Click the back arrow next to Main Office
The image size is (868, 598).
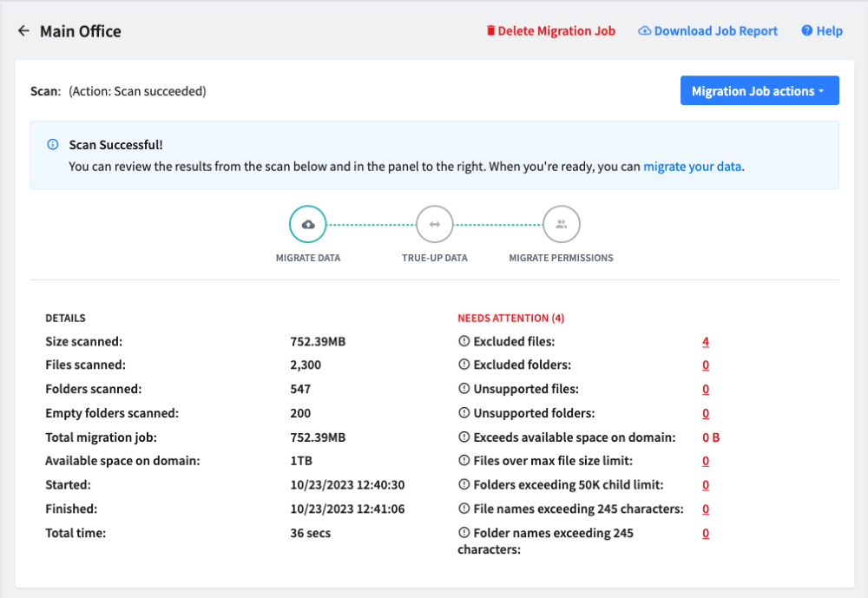coord(23,31)
